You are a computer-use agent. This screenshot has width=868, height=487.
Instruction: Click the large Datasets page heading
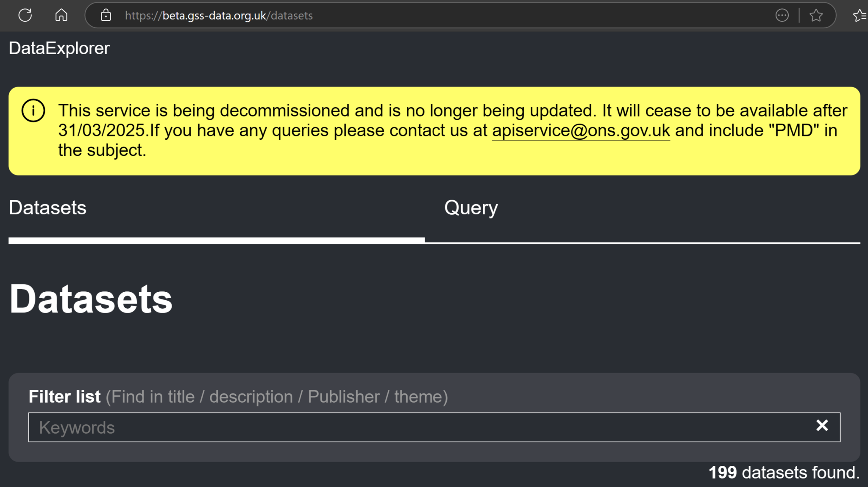[91, 299]
